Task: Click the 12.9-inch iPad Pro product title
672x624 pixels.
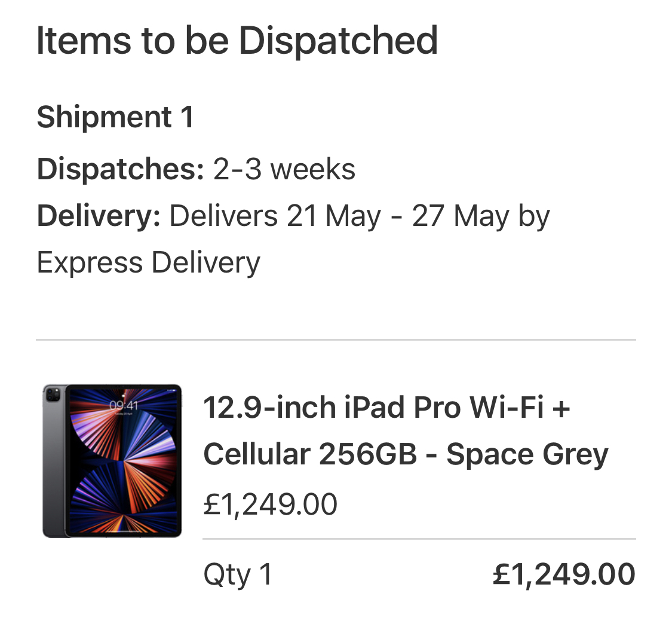Action: coord(406,430)
